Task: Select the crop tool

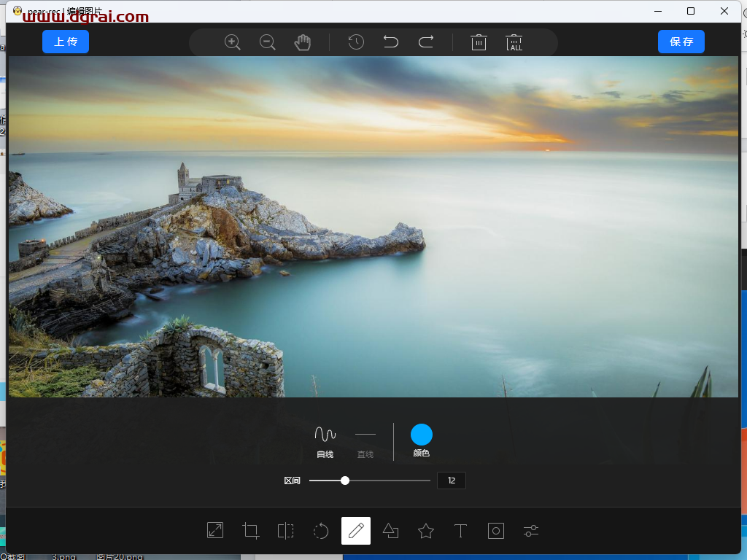Action: pos(251,531)
